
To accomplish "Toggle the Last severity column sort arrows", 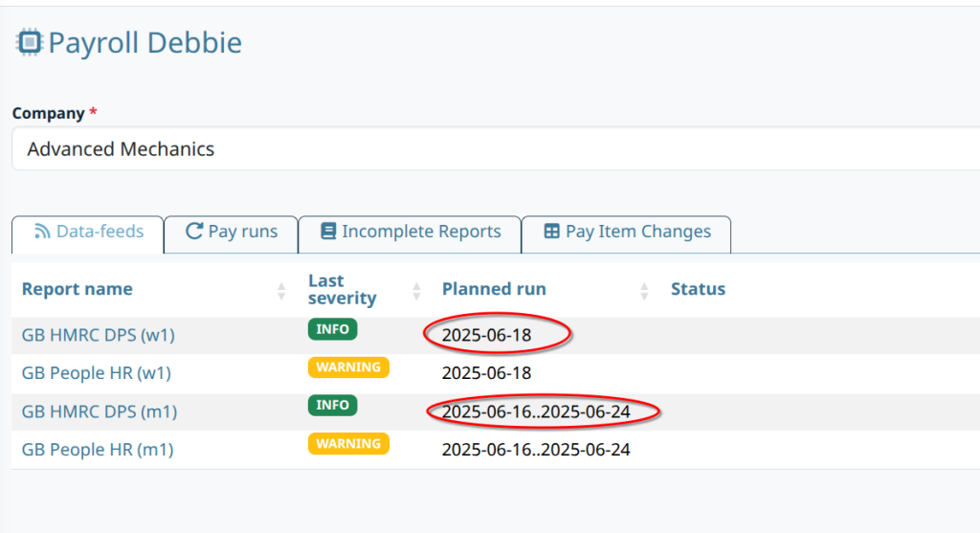I will 416,290.
